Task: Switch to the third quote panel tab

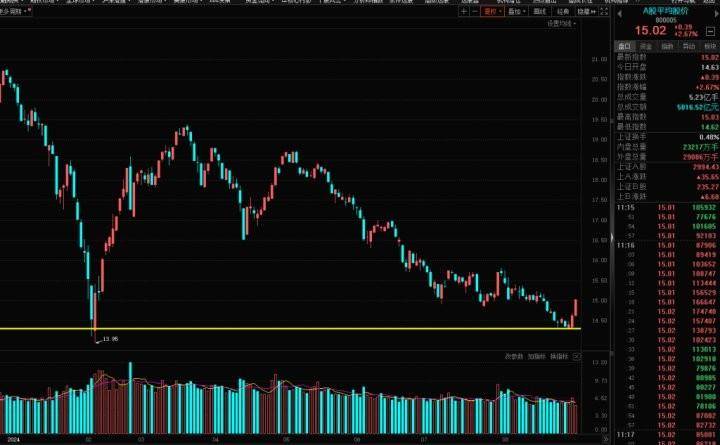Action: [x=667, y=46]
